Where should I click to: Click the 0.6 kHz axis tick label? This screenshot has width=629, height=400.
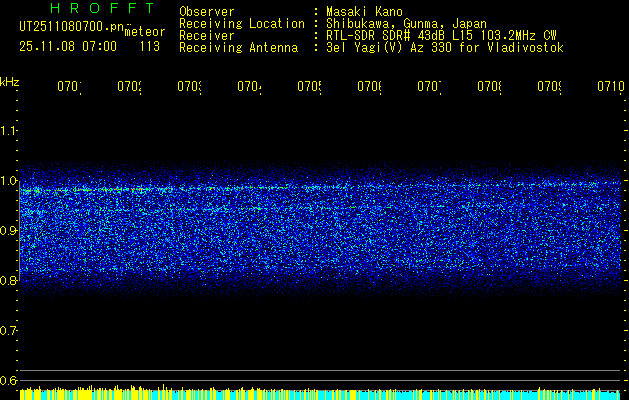8,380
